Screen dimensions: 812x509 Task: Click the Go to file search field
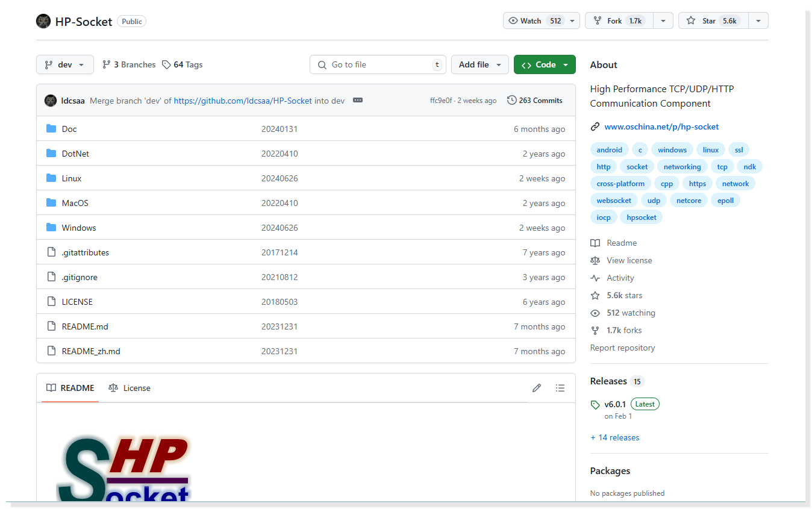pyautogui.click(x=378, y=64)
